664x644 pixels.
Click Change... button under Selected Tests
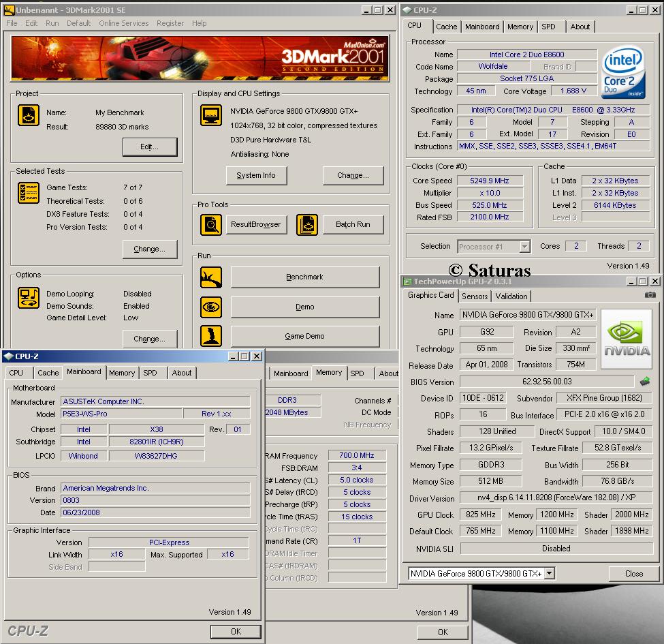(x=150, y=249)
